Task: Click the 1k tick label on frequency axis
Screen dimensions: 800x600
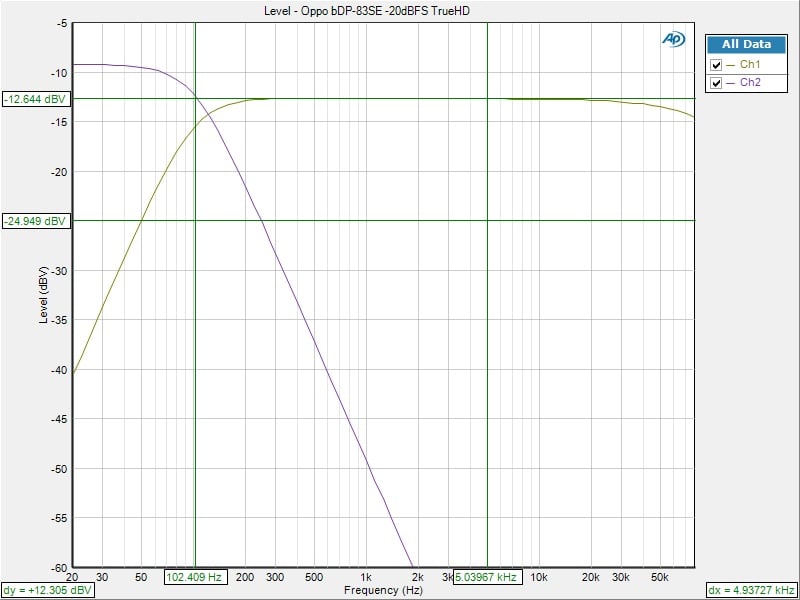Action: (x=366, y=577)
